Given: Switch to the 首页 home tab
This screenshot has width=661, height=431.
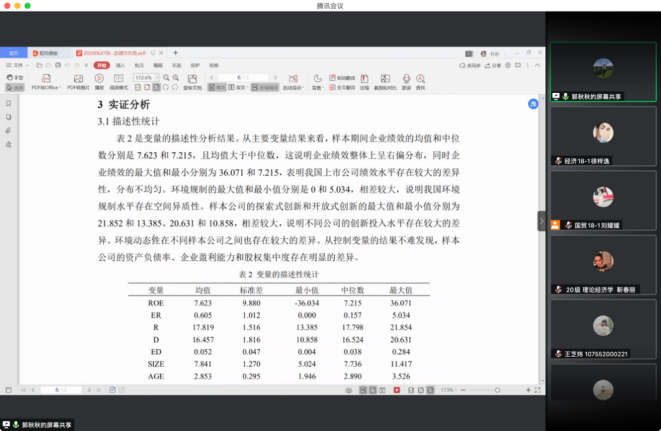Looking at the screenshot, I should click(x=13, y=53).
